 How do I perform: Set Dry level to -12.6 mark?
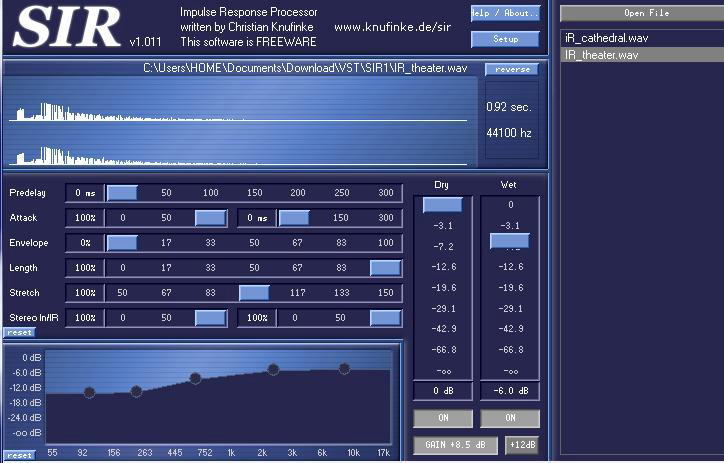point(444,267)
